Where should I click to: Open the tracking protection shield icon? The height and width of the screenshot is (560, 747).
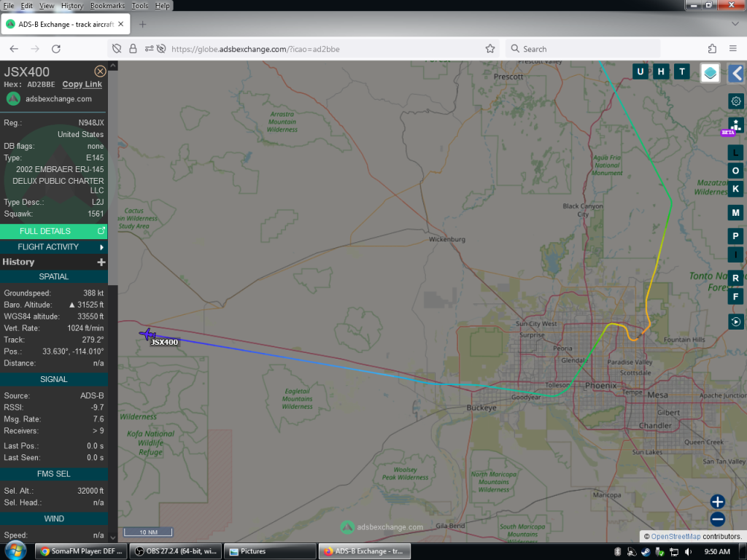coord(117,49)
